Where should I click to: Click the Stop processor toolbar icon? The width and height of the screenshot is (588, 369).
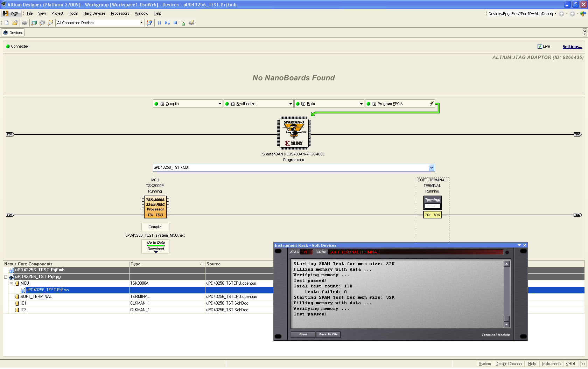175,23
